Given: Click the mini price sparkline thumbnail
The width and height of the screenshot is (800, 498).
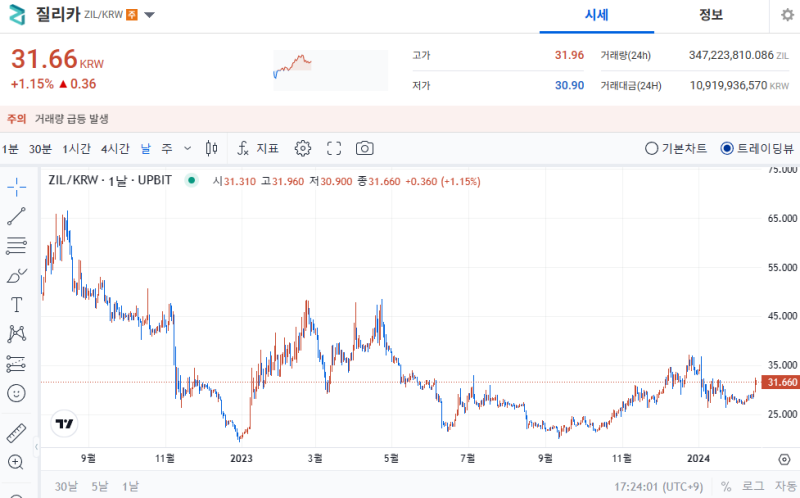Looking at the screenshot, I should [x=331, y=70].
